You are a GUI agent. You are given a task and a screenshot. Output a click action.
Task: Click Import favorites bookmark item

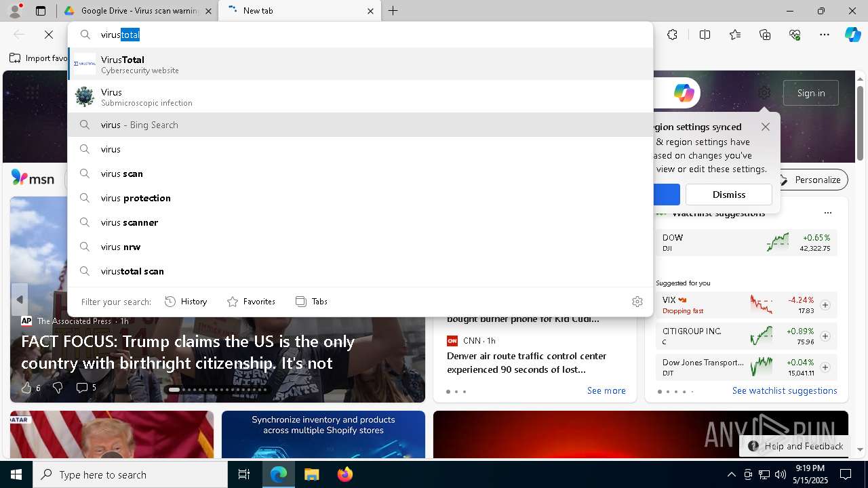point(39,58)
